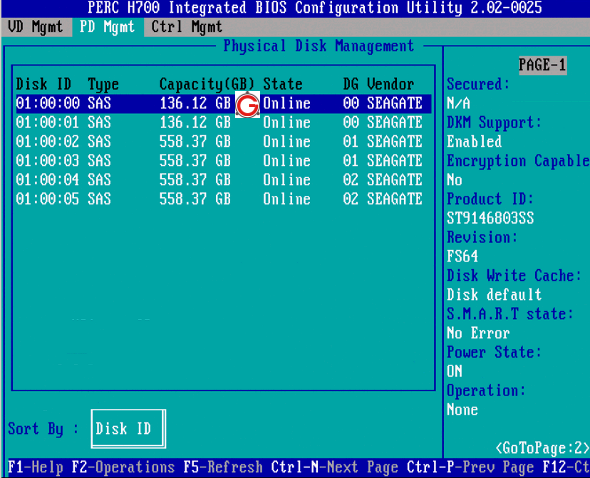This screenshot has width=590, height=478.
Task: Click the Sort By label
Action: 44,429
